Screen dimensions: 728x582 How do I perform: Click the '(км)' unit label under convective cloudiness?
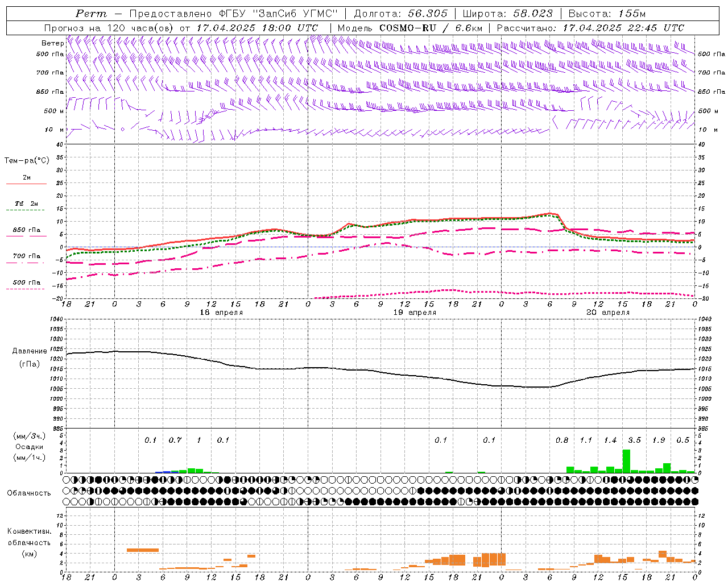tap(29, 554)
